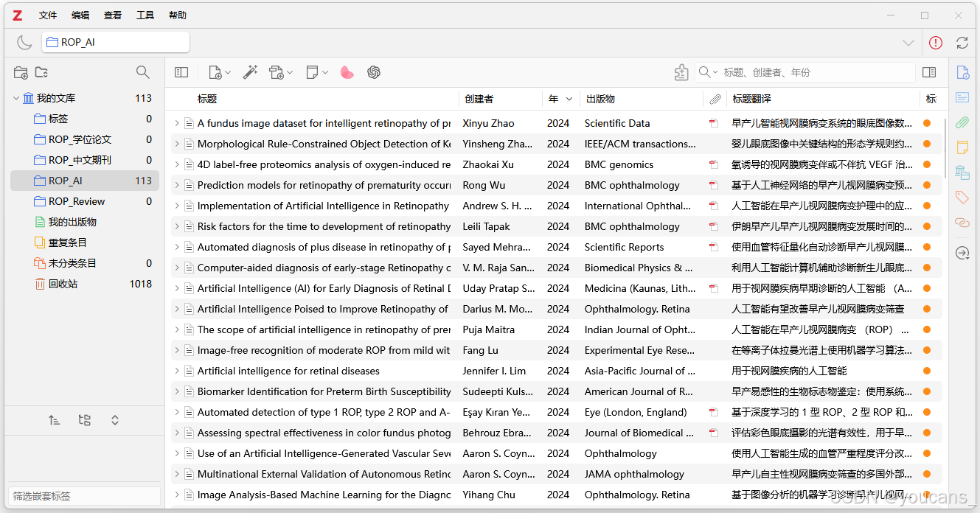Click the new library group icon
This screenshot has height=513, width=980.
point(42,72)
